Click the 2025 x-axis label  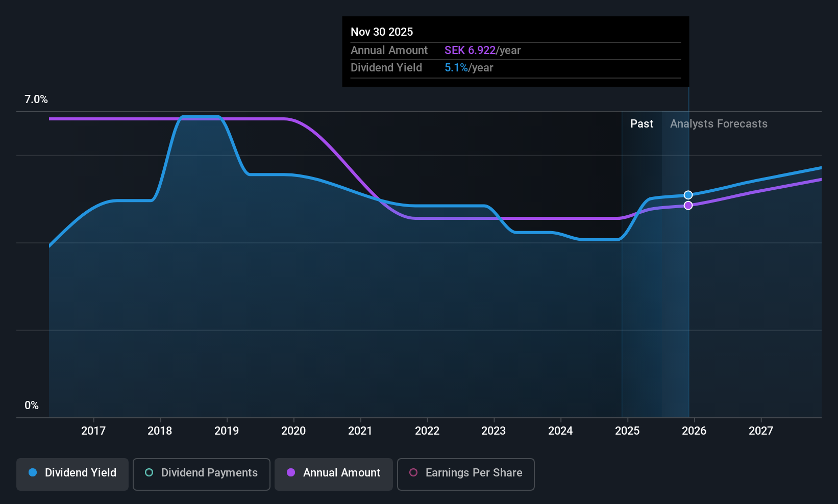coord(627,431)
